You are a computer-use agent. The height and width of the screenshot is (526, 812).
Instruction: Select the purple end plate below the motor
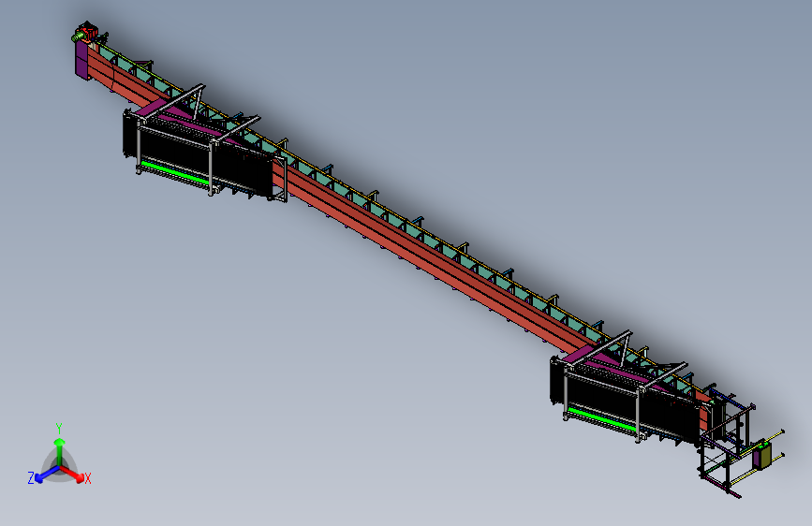pos(81,60)
